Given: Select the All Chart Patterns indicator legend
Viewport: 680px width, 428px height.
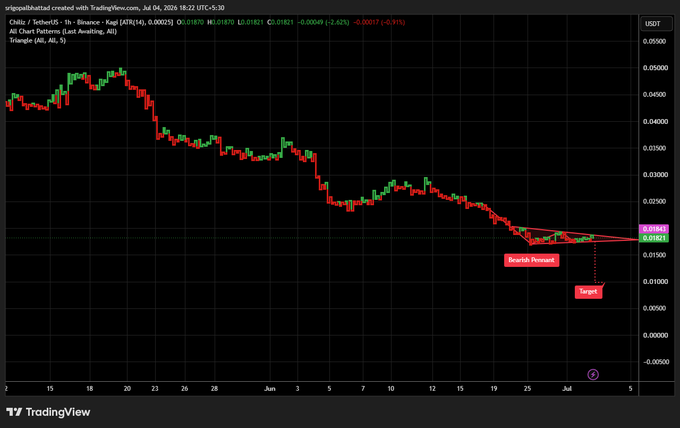Looking at the screenshot, I should point(63,31).
